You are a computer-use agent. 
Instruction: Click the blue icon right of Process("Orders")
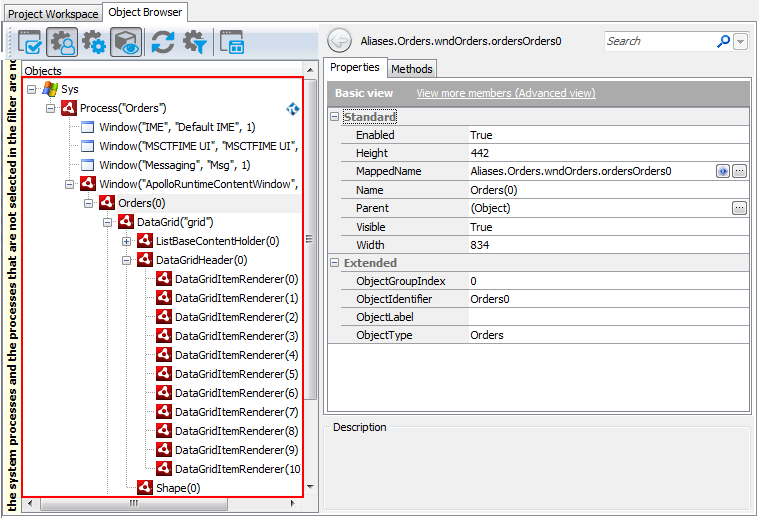[293, 108]
